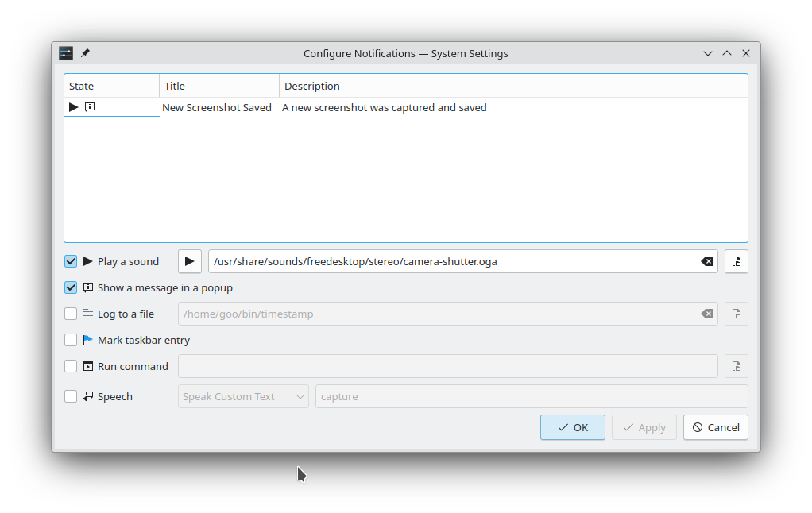Open the Speak Custom Text dropdown
The image size is (812, 513).
point(243,396)
